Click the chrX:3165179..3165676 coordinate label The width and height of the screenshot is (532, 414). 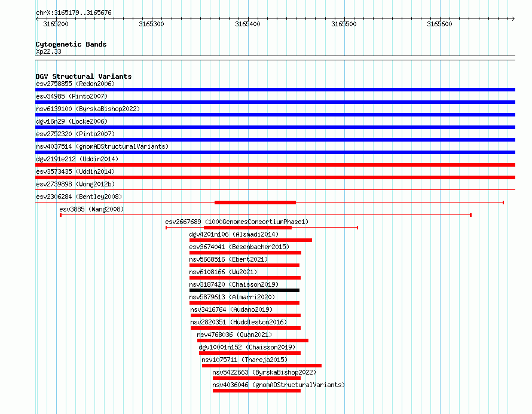(x=74, y=13)
